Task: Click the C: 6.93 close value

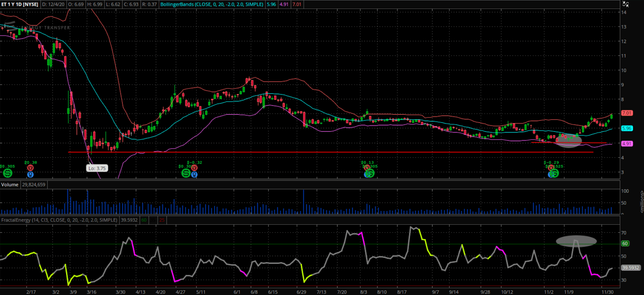Action: point(131,4)
